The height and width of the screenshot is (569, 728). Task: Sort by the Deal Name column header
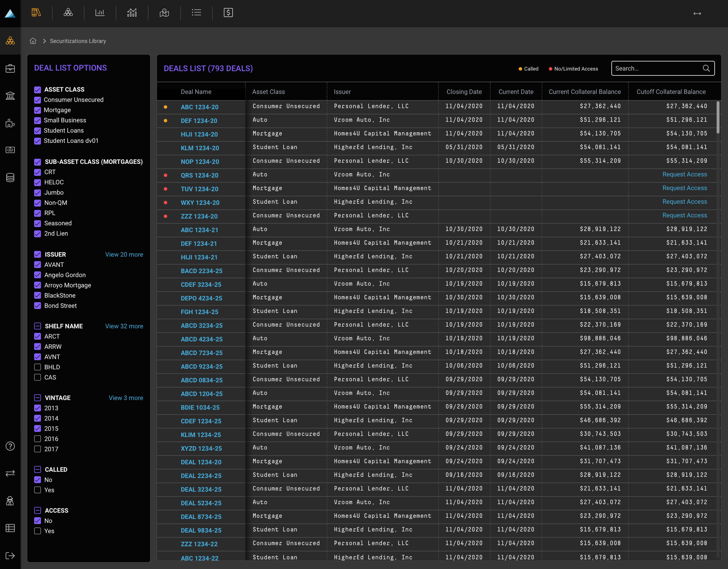click(x=196, y=92)
